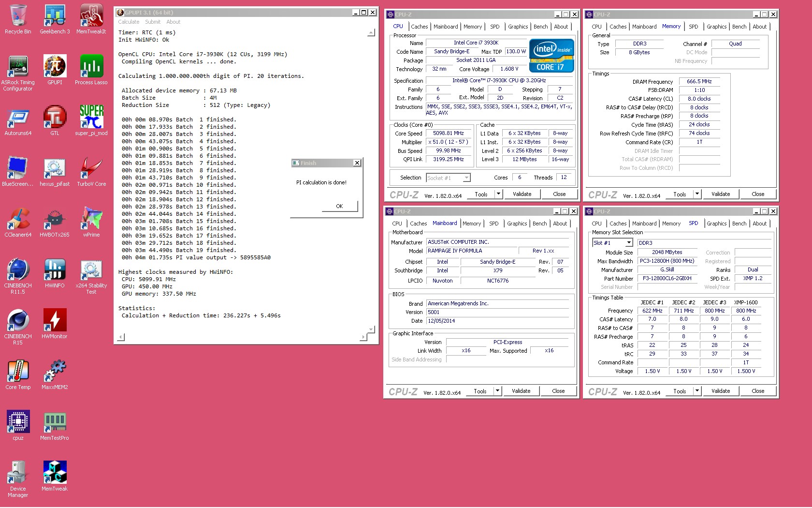The image size is (812, 508).
Task: Click the Part Number F3-12800CL6-2GBXH field
Action: (x=667, y=279)
